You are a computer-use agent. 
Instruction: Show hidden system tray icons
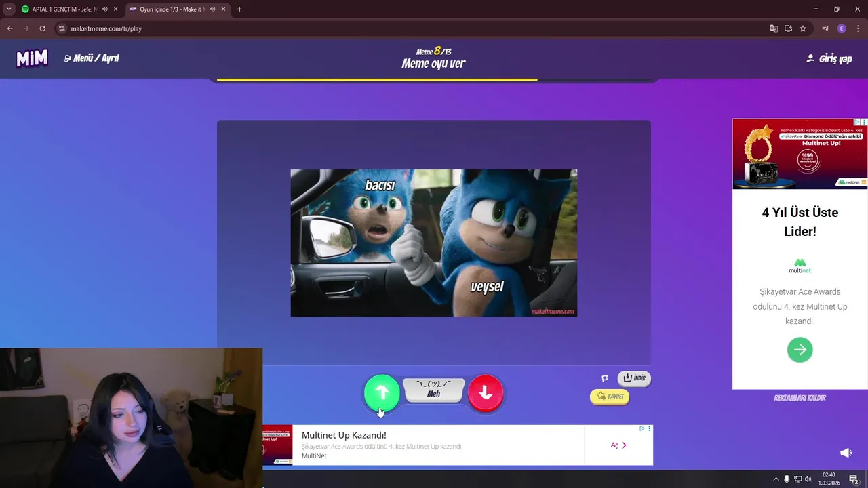[776, 479]
